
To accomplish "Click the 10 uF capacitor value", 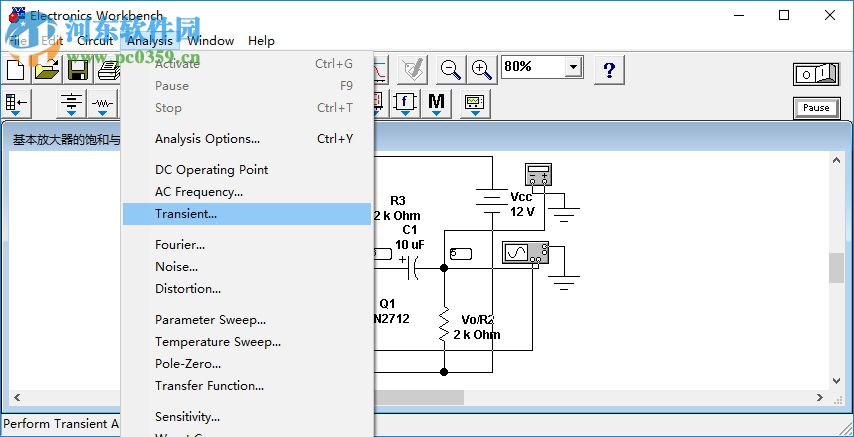I will pos(410,245).
